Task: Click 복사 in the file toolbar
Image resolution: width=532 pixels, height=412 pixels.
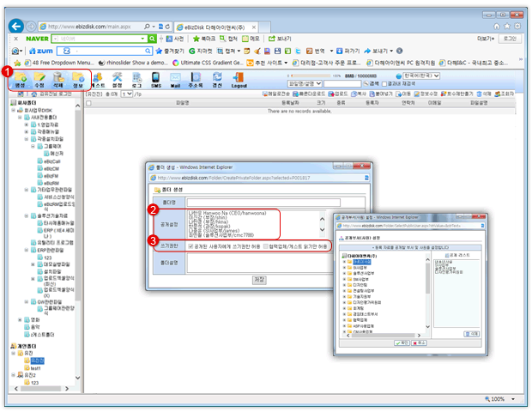Action: pyautogui.click(x=359, y=94)
